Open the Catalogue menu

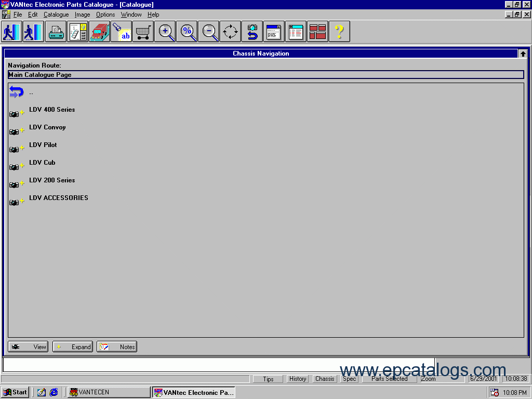click(56, 15)
